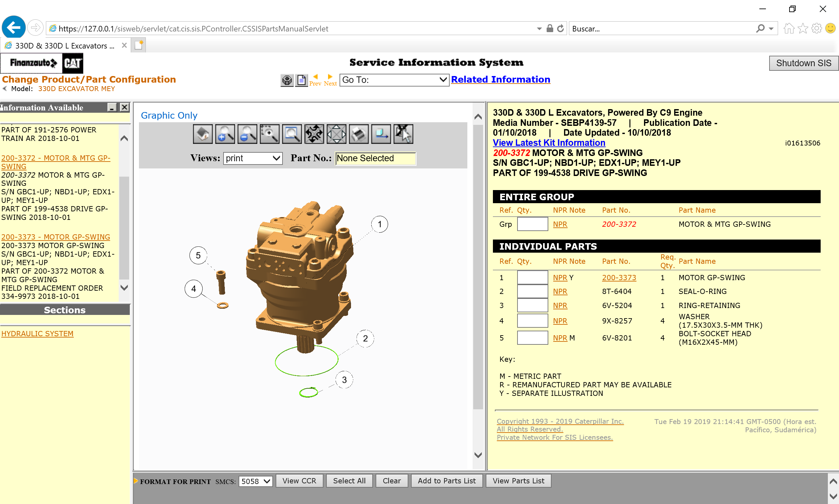Switch to the 330D & 330D L Excavators tab
Image resolution: width=839 pixels, height=504 pixels.
tap(65, 46)
